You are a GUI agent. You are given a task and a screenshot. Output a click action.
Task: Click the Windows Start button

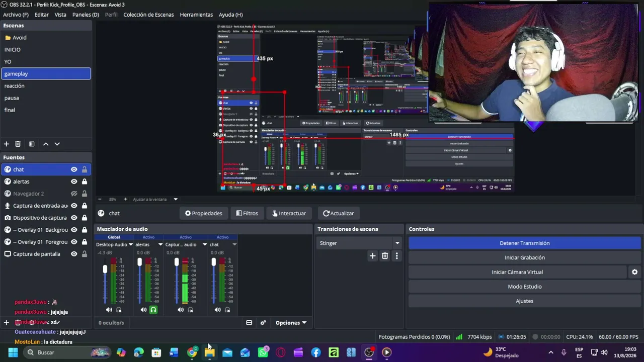coord(13,352)
